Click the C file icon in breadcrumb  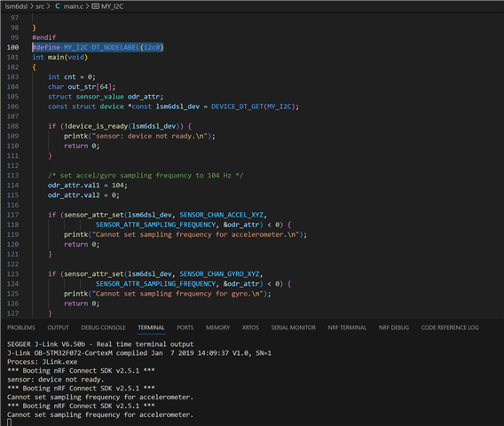point(57,6)
